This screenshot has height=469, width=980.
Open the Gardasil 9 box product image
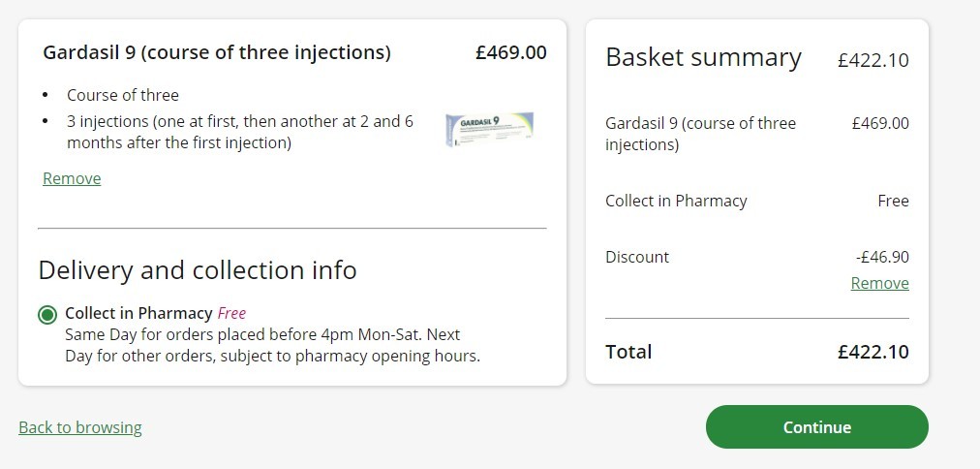click(x=489, y=130)
